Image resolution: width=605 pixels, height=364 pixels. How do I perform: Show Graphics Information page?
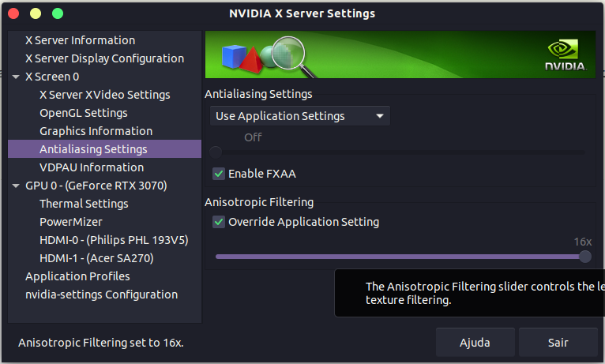(96, 131)
